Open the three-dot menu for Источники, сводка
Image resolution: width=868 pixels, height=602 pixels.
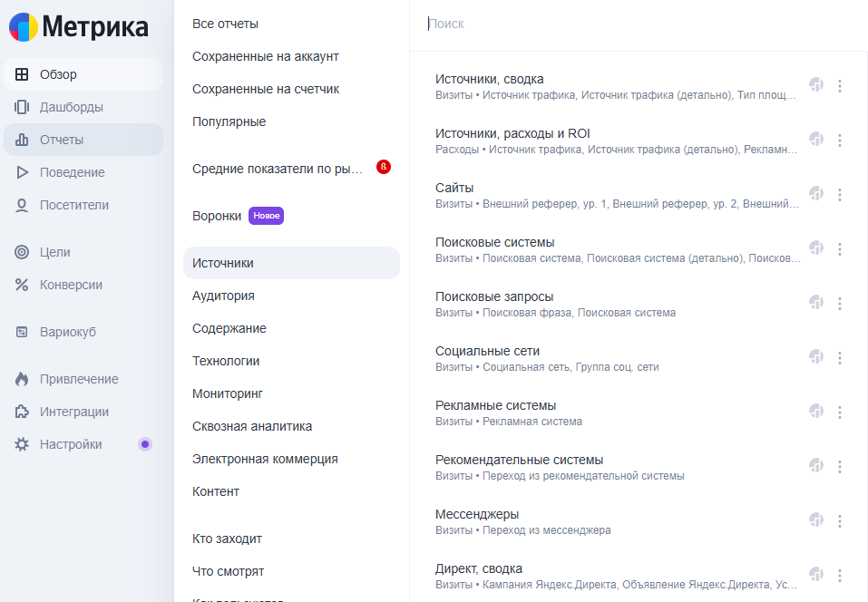coord(840,86)
